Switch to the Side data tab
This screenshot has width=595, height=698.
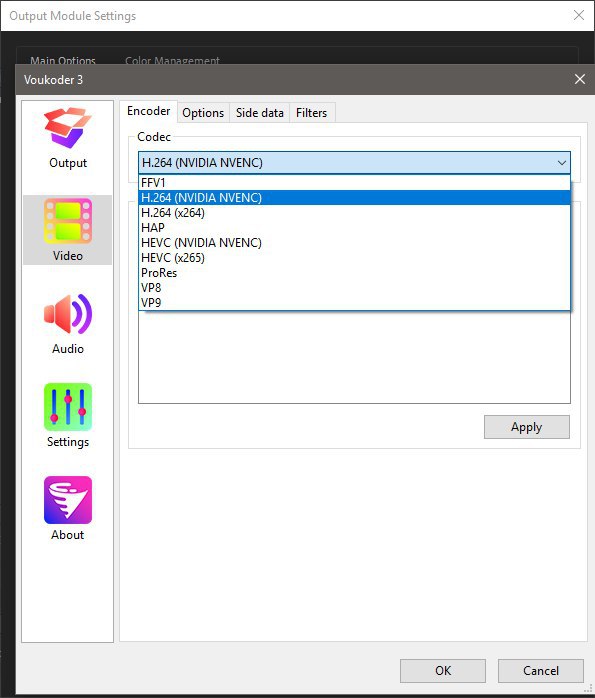(x=259, y=113)
